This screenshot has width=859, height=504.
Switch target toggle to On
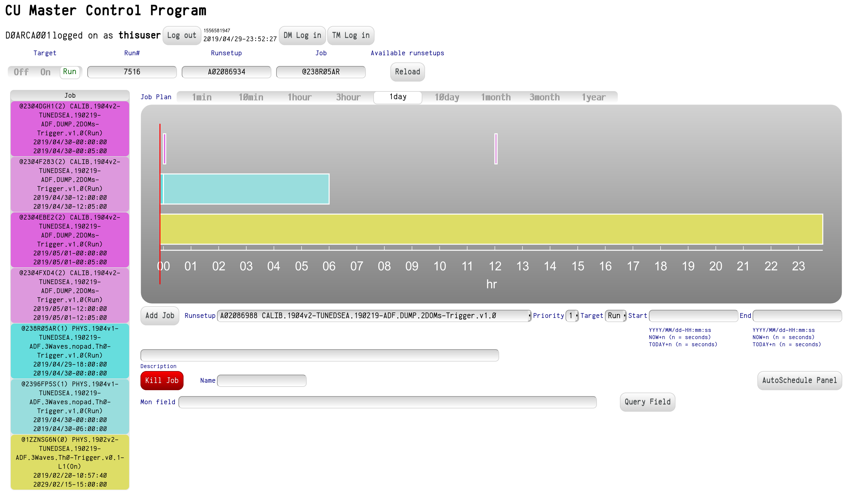pos(45,72)
